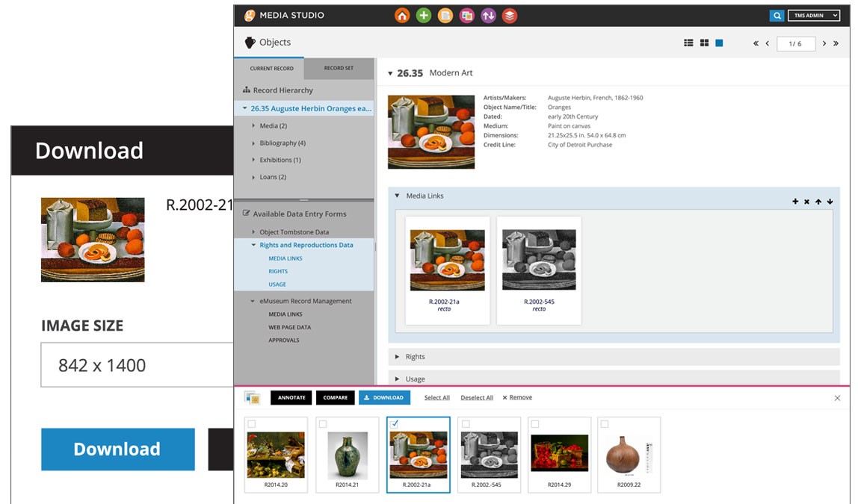Expand Exhibitions (1) tree node
This screenshot has height=504, width=858.
pos(253,161)
